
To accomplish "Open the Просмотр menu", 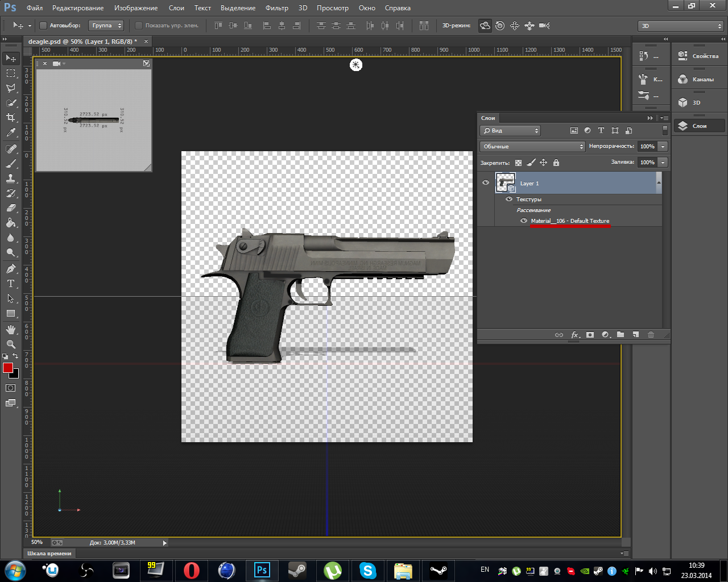I will click(333, 8).
